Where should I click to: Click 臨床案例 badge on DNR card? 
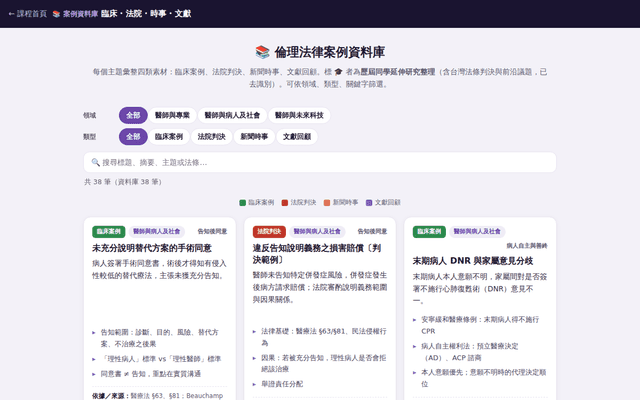click(429, 231)
